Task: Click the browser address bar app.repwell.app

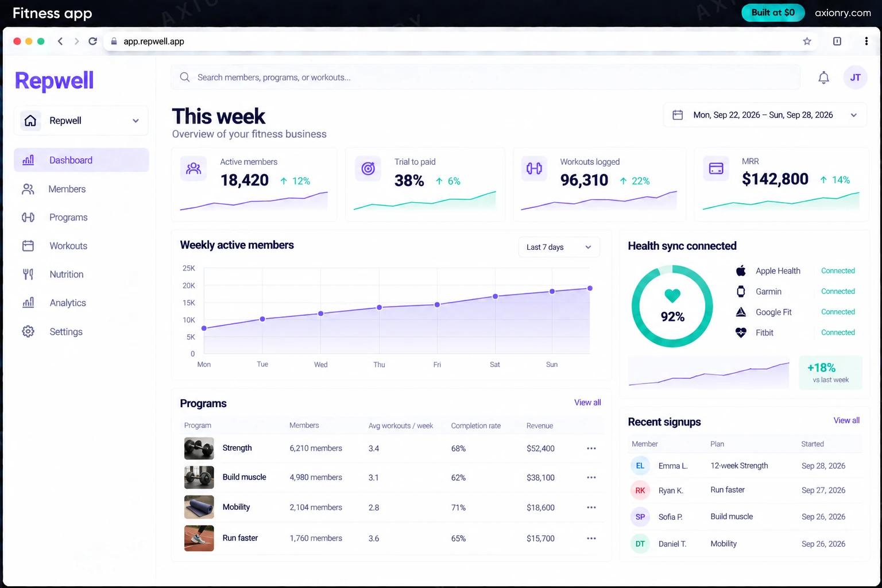Action: tap(459, 41)
